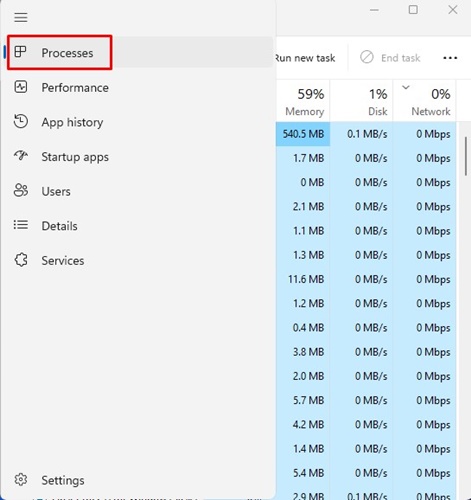Sort by the Memory column header
This screenshot has width=471, height=500.
(x=303, y=101)
